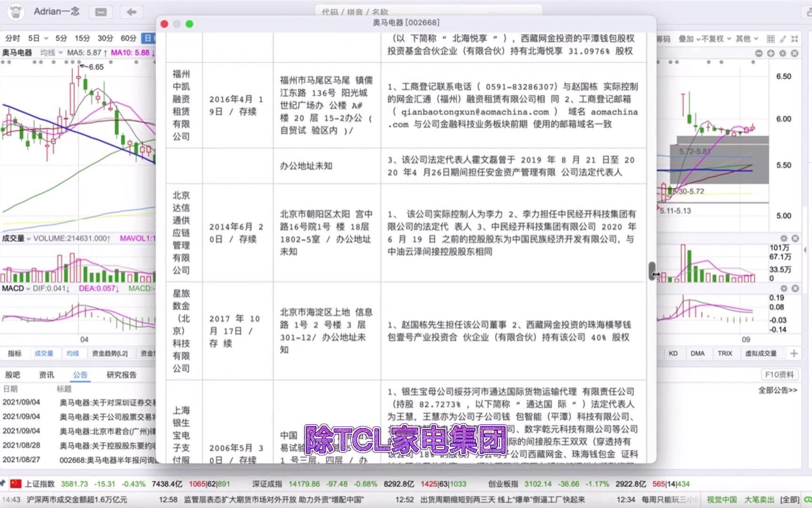This screenshot has width=812, height=508.
Task: Open the 研究报告 research reports tab
Action: pyautogui.click(x=122, y=375)
